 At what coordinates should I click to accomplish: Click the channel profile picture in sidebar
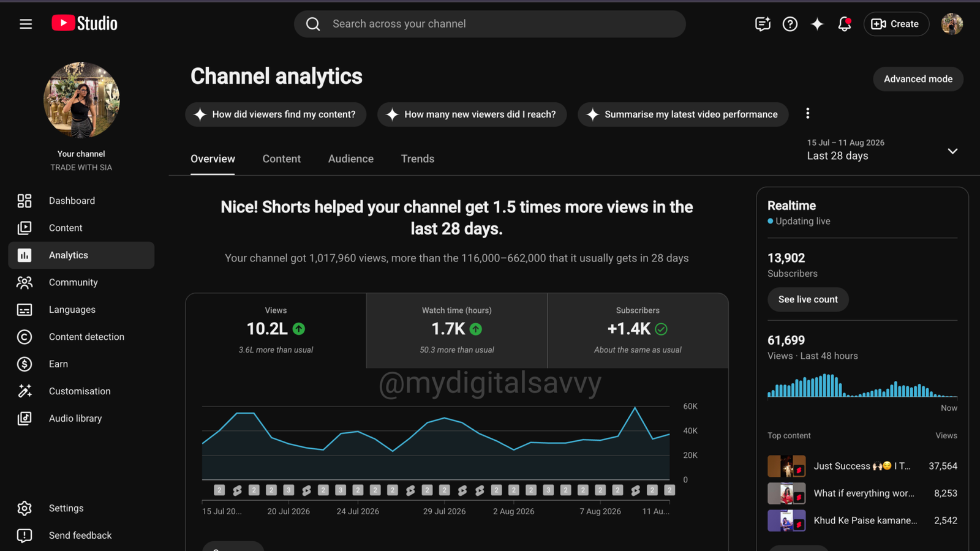coord(81,100)
